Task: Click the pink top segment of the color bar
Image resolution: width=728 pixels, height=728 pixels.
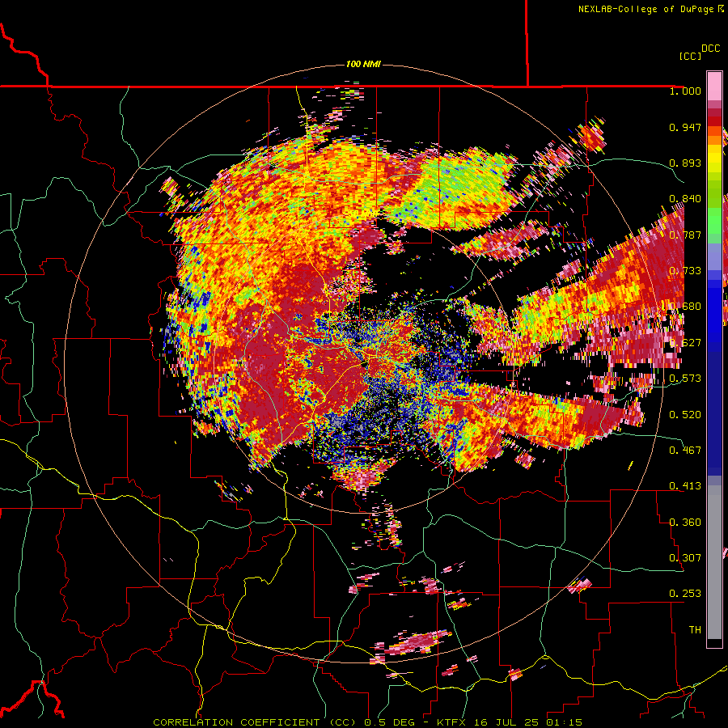Action: [x=714, y=86]
